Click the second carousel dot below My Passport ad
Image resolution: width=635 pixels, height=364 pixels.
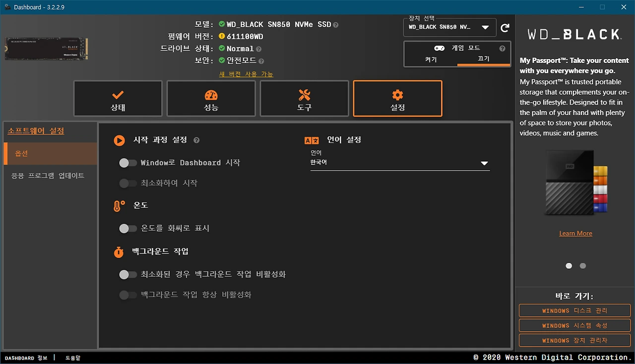pyautogui.click(x=582, y=266)
